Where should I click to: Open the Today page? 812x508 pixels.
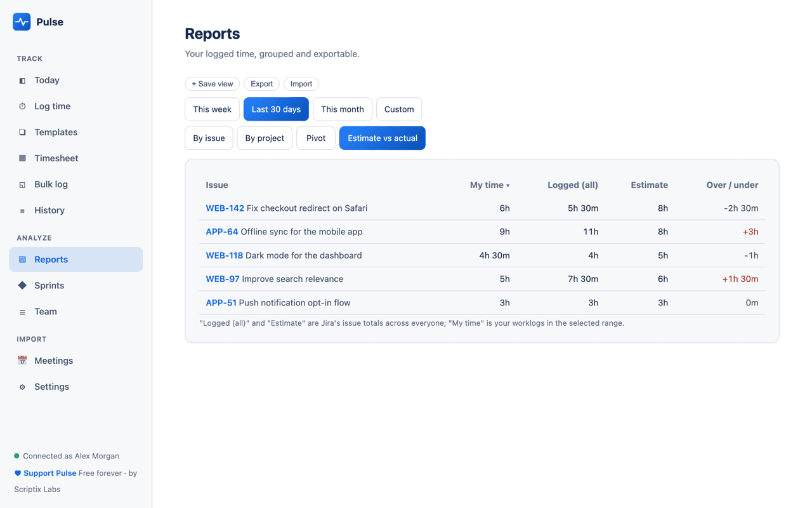point(75,81)
